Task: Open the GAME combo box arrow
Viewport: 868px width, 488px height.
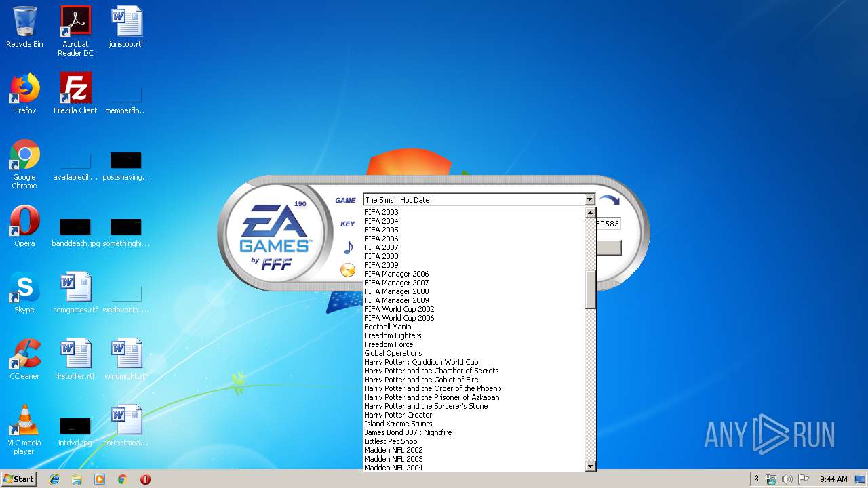Action: 589,200
